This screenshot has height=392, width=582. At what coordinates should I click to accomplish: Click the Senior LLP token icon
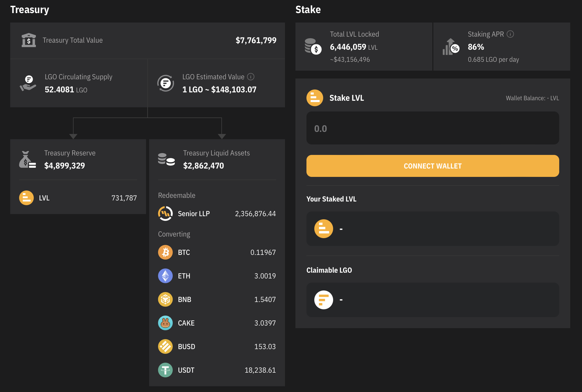point(165,214)
